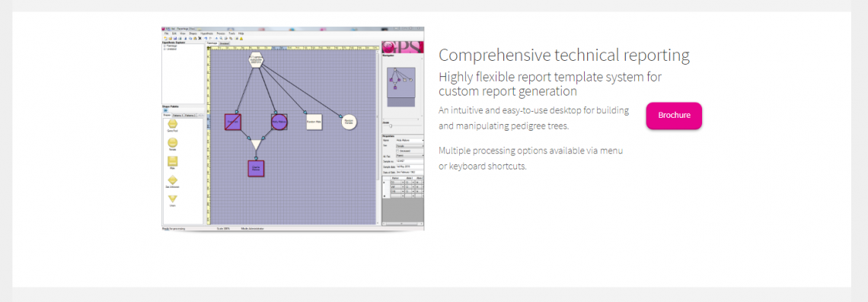Click the white union triangle node on canvas
This screenshot has width=868, height=302.
click(x=255, y=145)
